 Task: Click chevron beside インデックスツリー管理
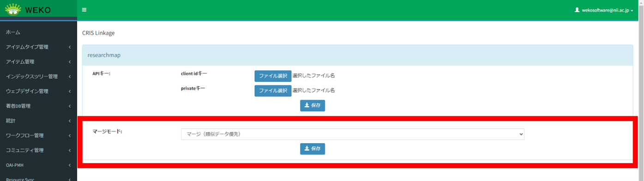click(70, 77)
